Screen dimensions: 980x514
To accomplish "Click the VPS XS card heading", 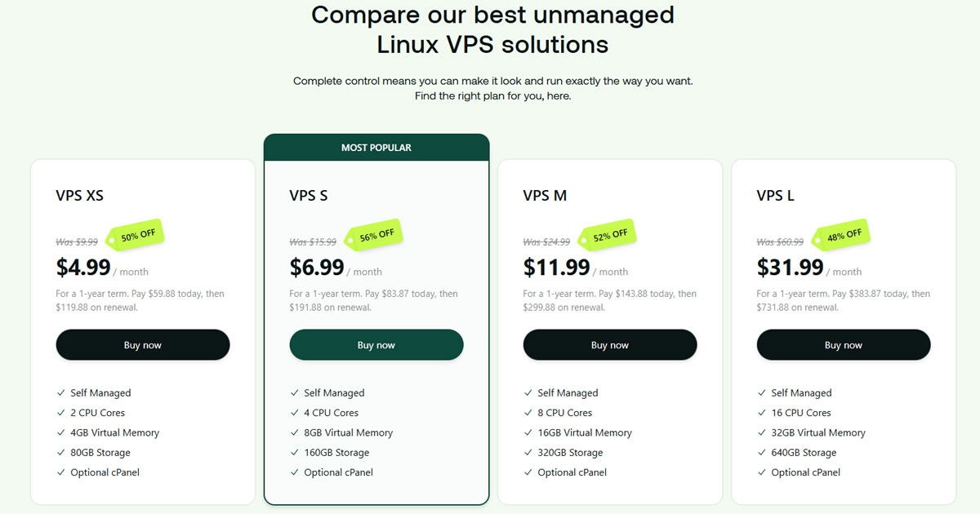I will pos(79,195).
